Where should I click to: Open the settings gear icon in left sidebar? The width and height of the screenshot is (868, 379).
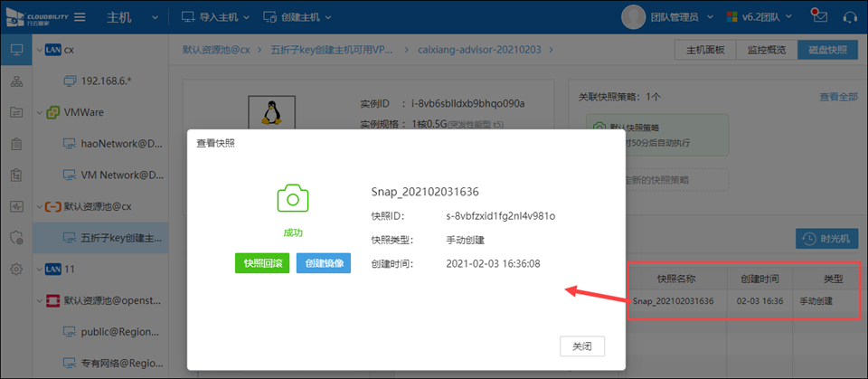click(x=16, y=269)
